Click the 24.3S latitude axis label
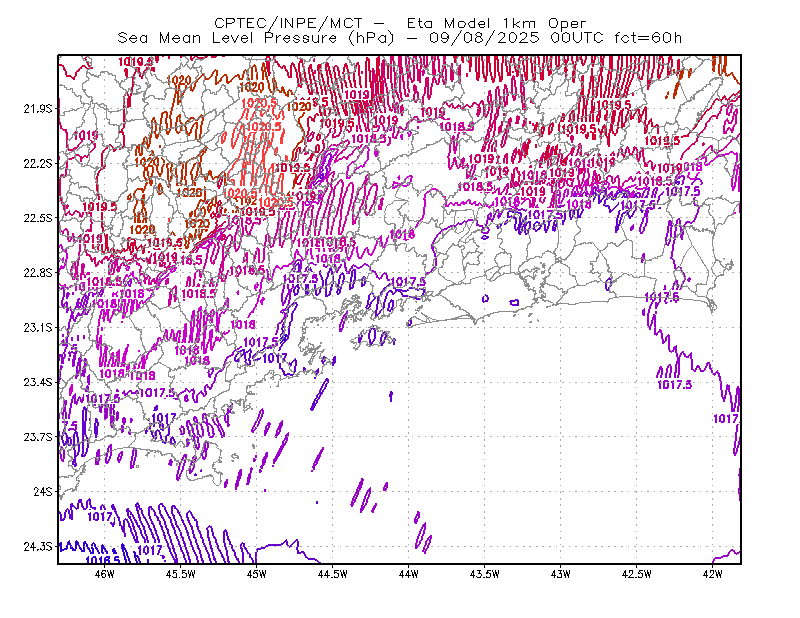This screenshot has width=800, height=618. click(x=38, y=547)
